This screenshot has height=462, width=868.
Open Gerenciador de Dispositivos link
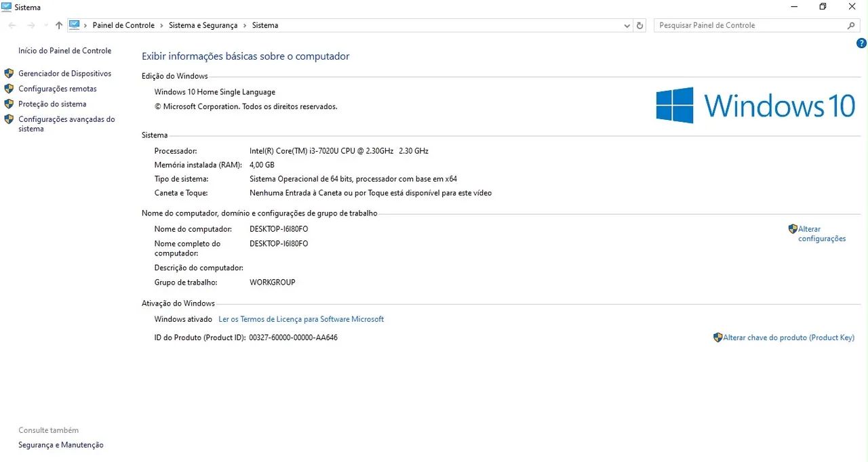(64, 73)
